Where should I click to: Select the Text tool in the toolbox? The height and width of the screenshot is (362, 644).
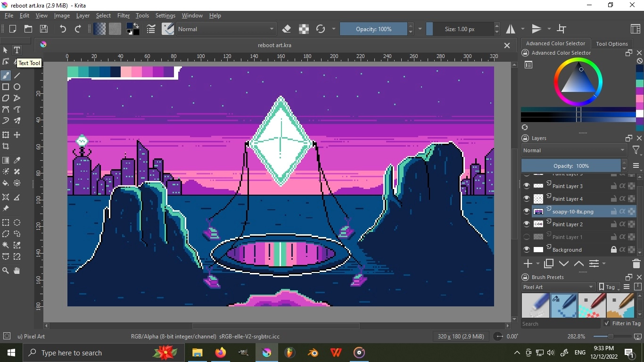click(x=17, y=50)
